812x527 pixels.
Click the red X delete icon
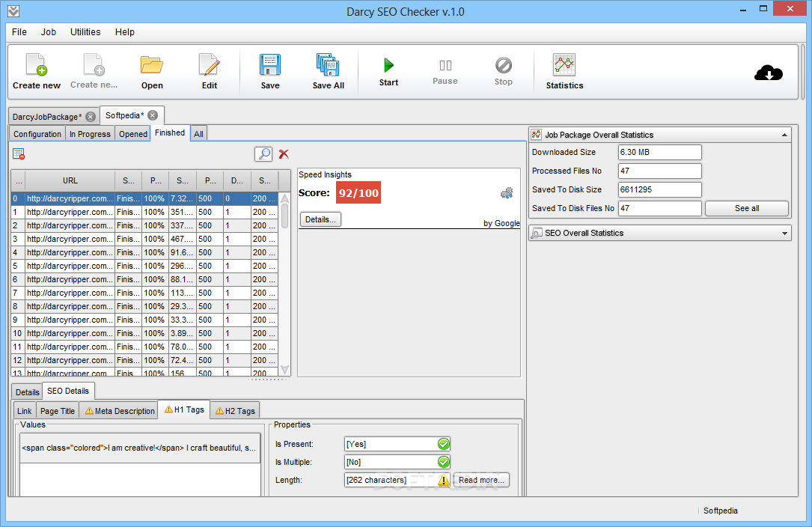pyautogui.click(x=284, y=154)
